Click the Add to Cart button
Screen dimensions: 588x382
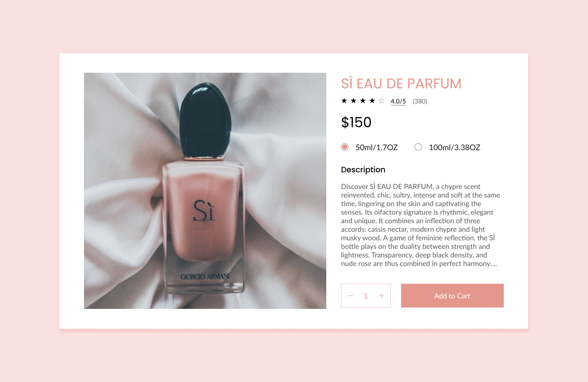(452, 296)
